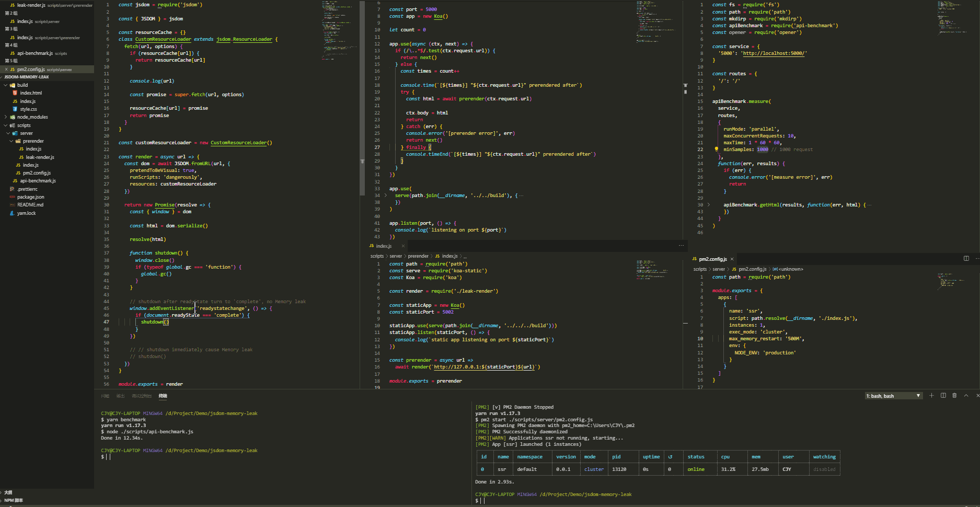Viewport: 980px width, 507px height.
Task: Expand the node_modules folder
Action: coord(6,117)
